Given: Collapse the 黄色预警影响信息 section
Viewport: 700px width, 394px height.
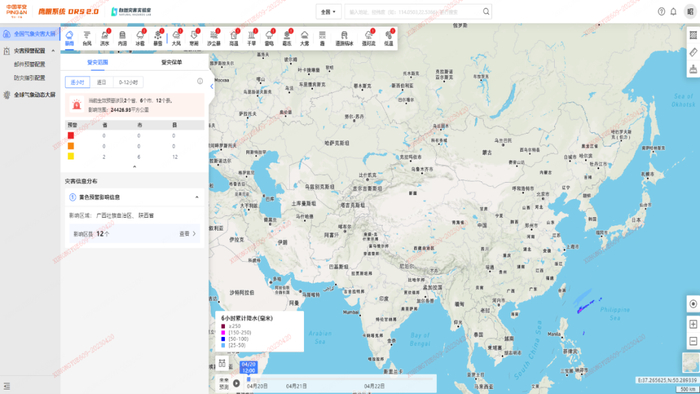Looking at the screenshot, I should point(197,197).
